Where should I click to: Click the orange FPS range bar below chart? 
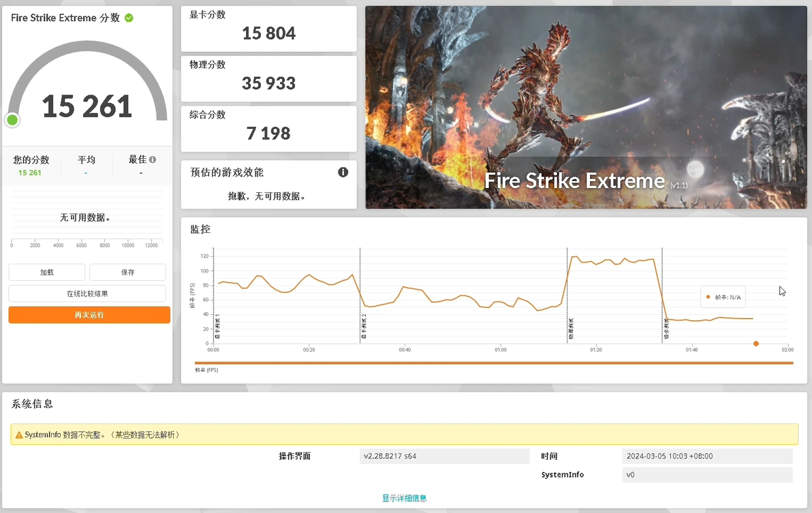pos(494,363)
